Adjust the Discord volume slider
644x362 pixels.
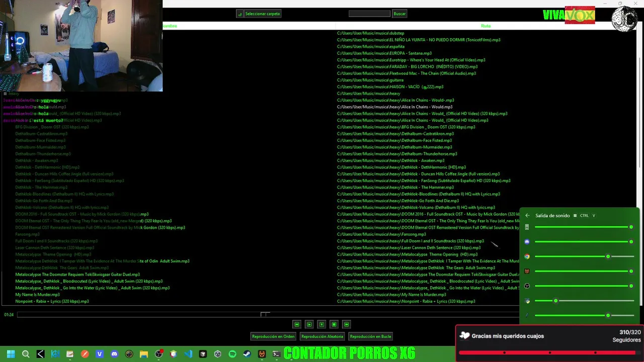(x=584, y=242)
